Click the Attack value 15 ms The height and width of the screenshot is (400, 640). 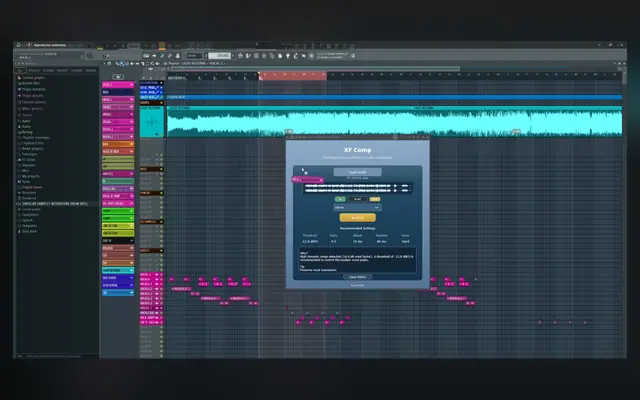coord(358,242)
